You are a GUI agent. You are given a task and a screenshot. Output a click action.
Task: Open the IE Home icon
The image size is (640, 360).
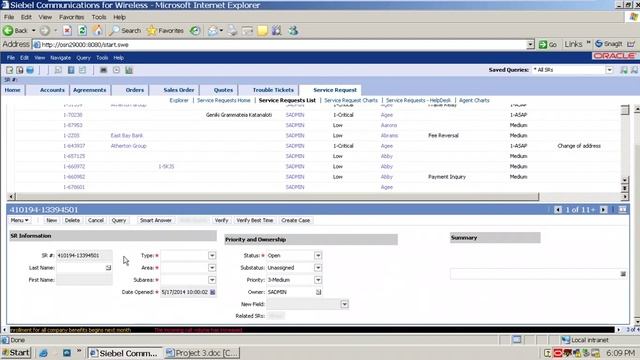coord(98,31)
